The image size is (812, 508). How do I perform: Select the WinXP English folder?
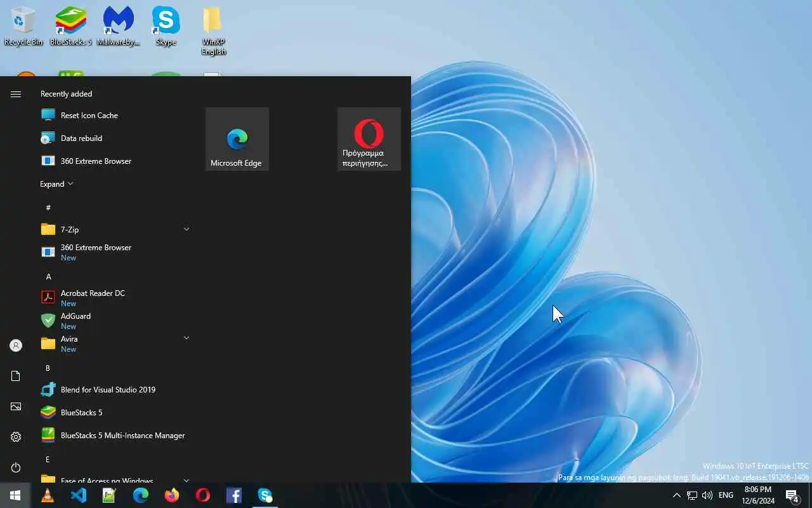(x=213, y=31)
